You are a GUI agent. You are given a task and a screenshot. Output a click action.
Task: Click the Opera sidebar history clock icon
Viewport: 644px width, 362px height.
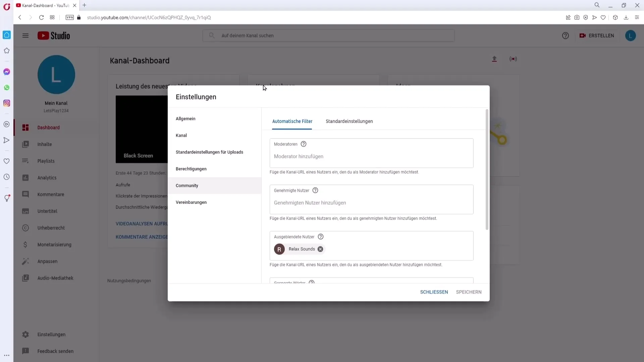(7, 177)
